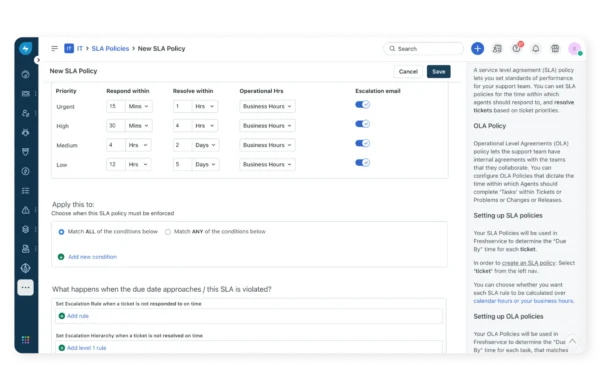
Task: Toggle the hamburger menu icon
Action: click(x=54, y=48)
